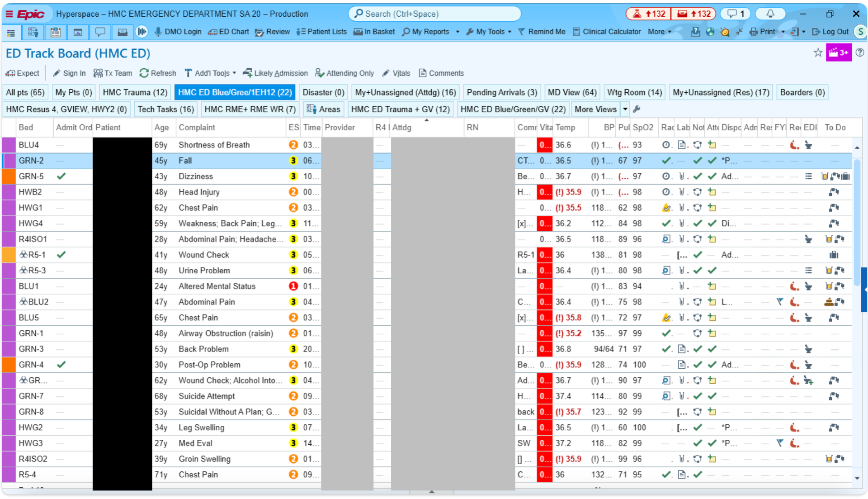
Task: Click the pink 3+ clapperboard button
Action: [x=839, y=52]
